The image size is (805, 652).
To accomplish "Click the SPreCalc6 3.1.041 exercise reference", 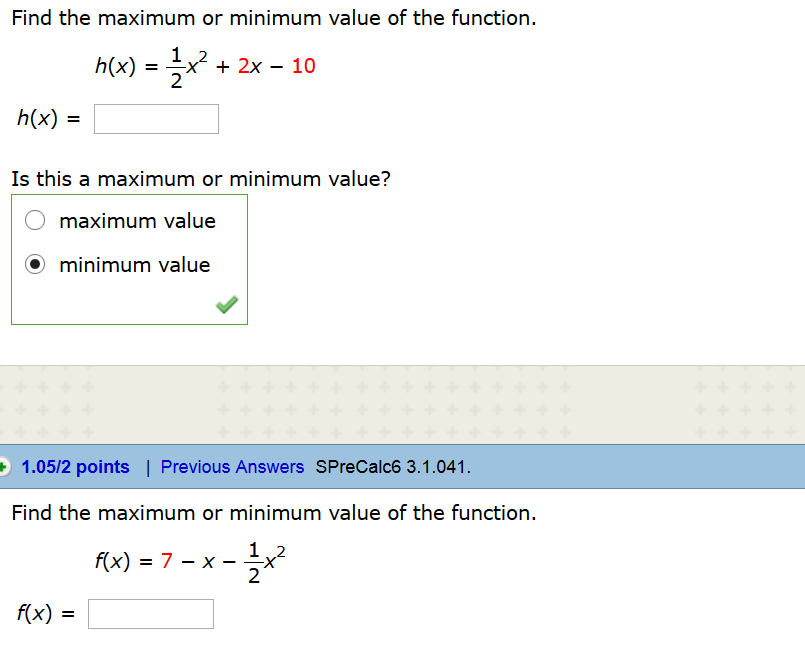I will [395, 466].
